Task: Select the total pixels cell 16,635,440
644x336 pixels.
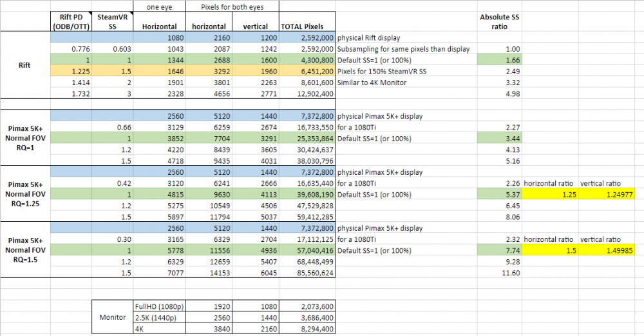Action: point(307,183)
